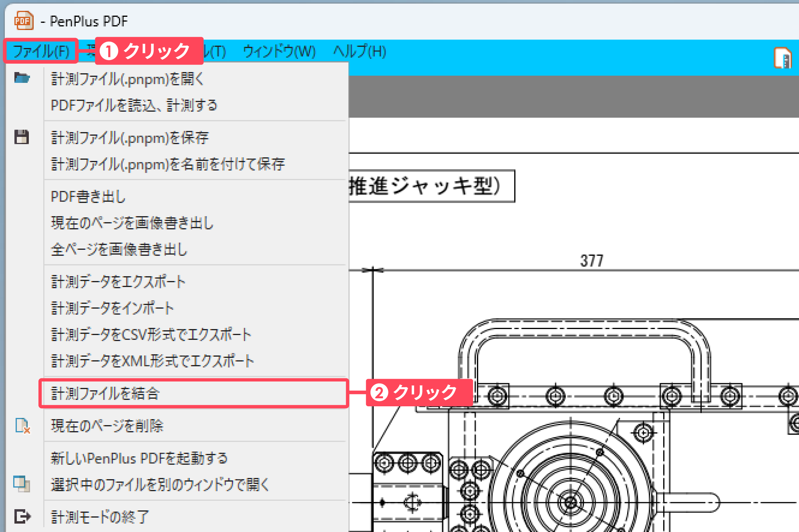The width and height of the screenshot is (799, 532).
Task: Click the 推進ジャッキ型 title box on the drawing
Action: pyautogui.click(x=432, y=186)
